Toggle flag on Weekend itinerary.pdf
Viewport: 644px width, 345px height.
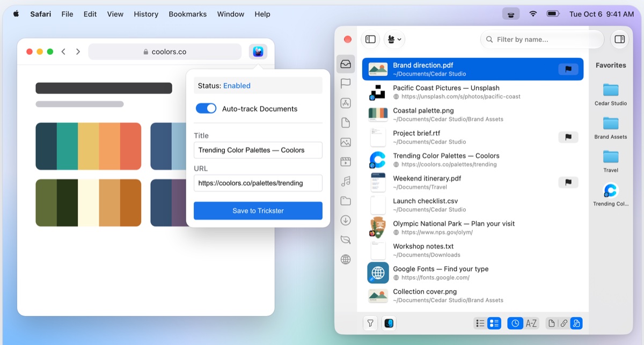point(568,182)
